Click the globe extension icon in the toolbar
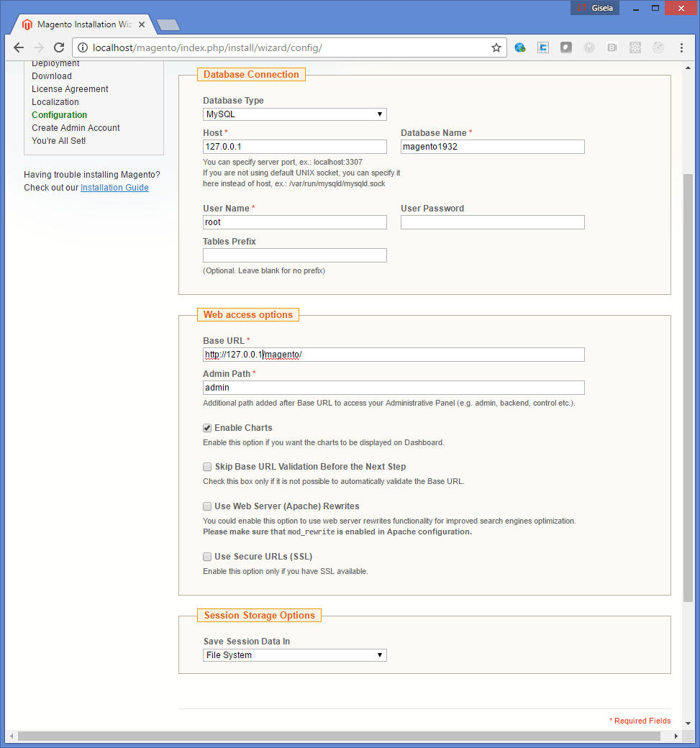The width and height of the screenshot is (700, 748). pos(520,47)
